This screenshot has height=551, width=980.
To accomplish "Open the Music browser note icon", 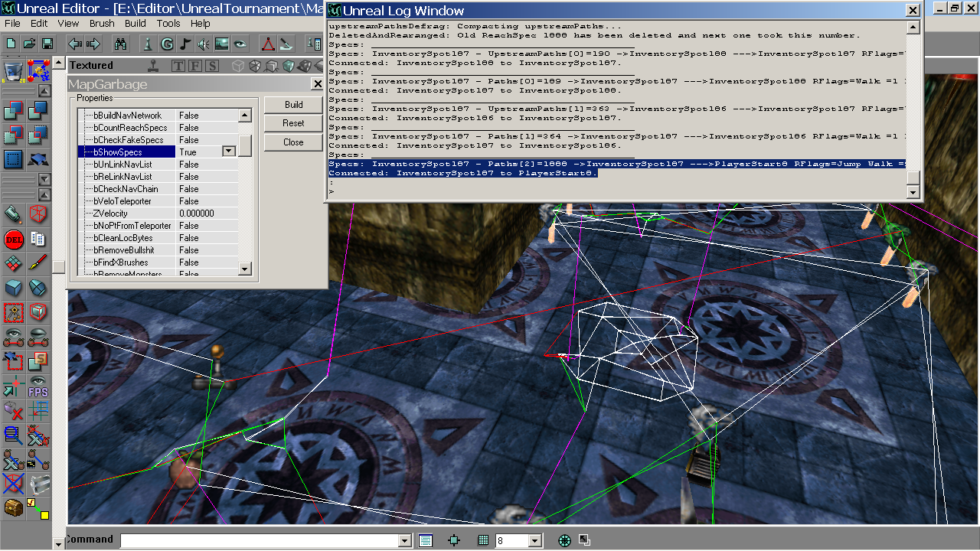I will point(185,44).
